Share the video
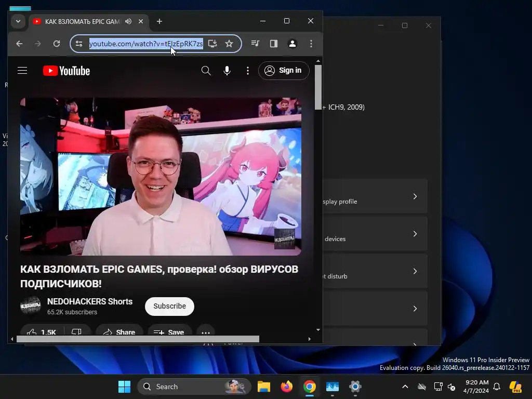 tap(119, 332)
